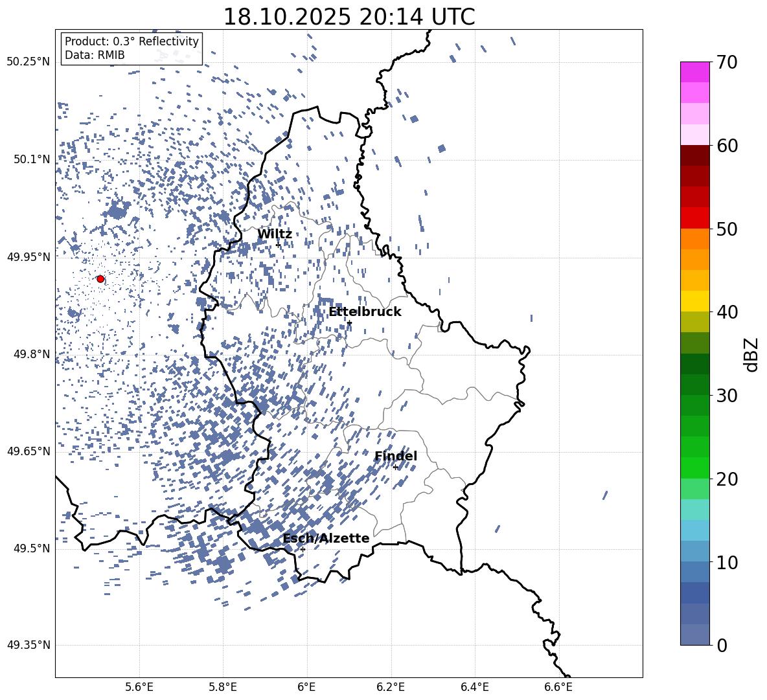Click the 49.95°N latitude label
The width and height of the screenshot is (767, 700).
(x=29, y=257)
